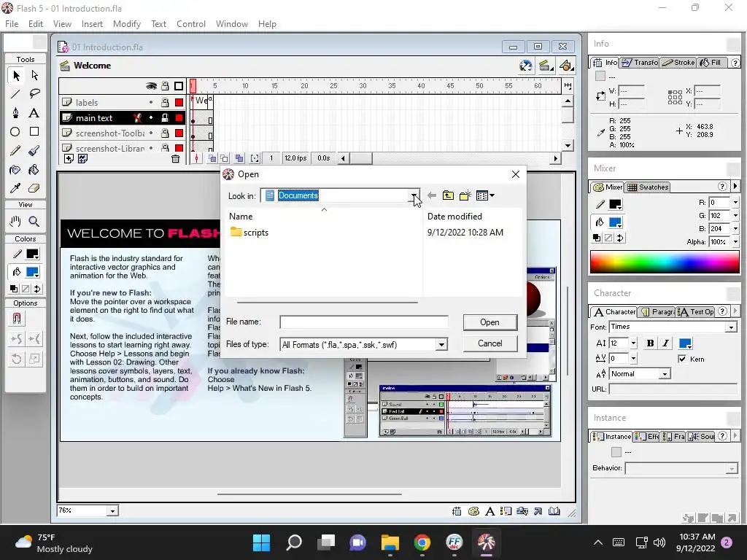The height and width of the screenshot is (560, 747).
Task: Toggle the Kern checkbox
Action: (682, 359)
